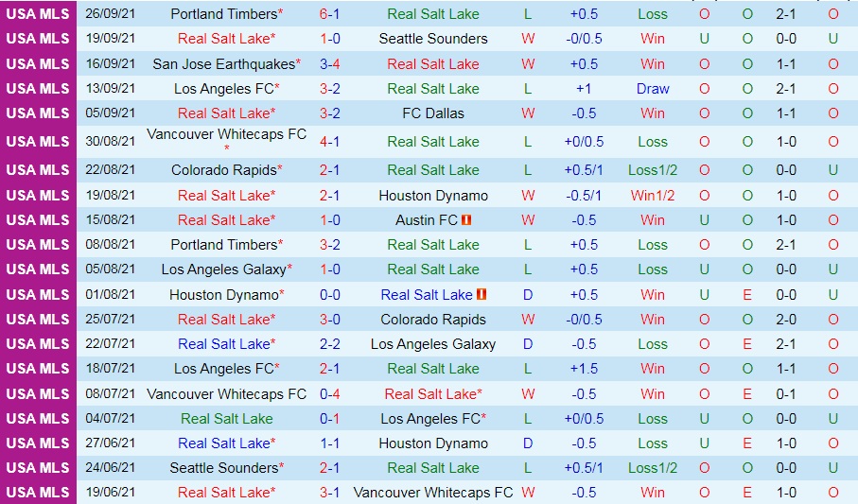Click the 26/09/21 date cell
858x504 pixels.
tap(111, 14)
